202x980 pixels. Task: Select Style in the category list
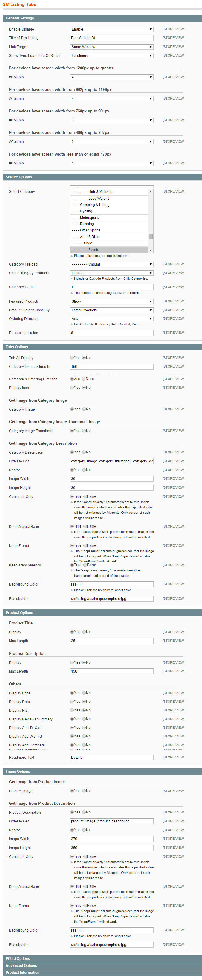pyautogui.click(x=109, y=243)
